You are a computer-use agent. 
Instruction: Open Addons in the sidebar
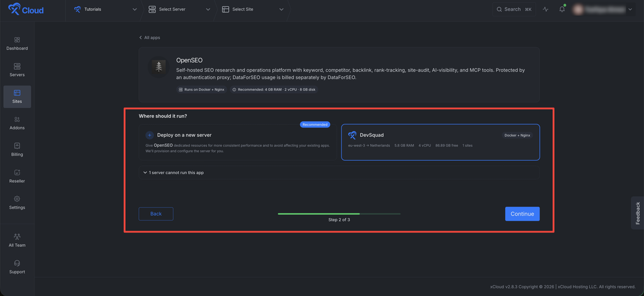[x=17, y=123]
